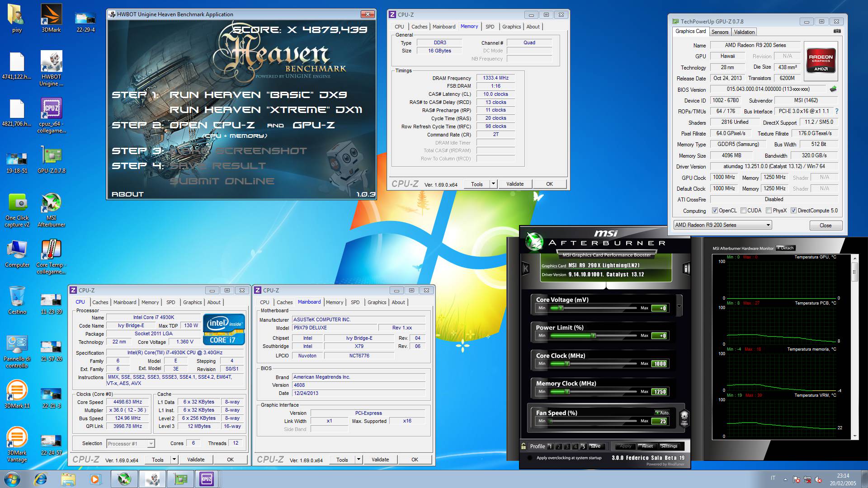Open About tab in CPU-Z Memory window
Image resolution: width=868 pixels, height=488 pixels.
click(533, 27)
